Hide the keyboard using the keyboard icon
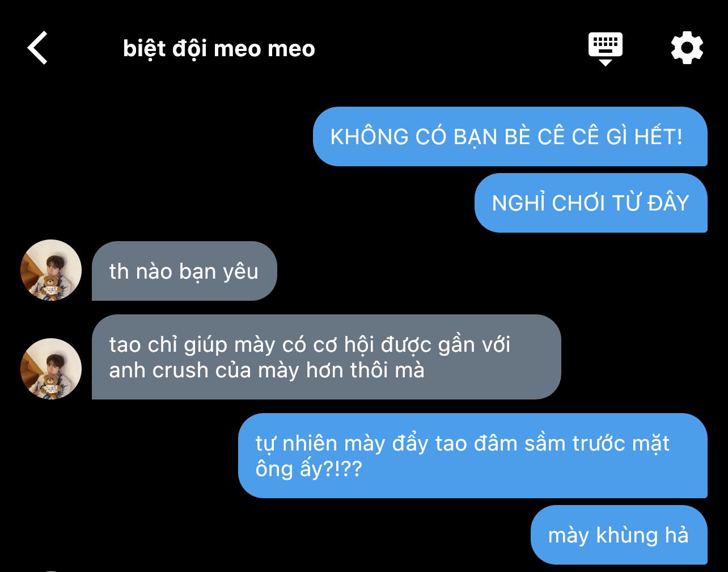The width and height of the screenshot is (728, 572). click(x=606, y=49)
